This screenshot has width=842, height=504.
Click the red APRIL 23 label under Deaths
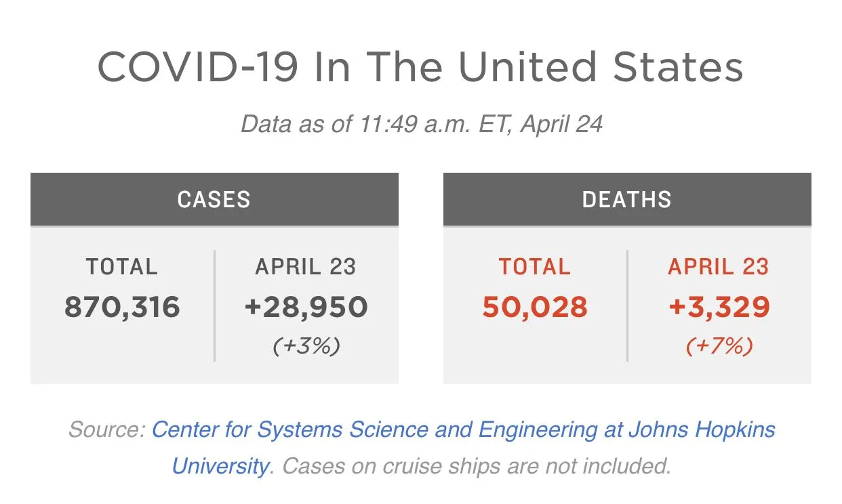click(719, 266)
